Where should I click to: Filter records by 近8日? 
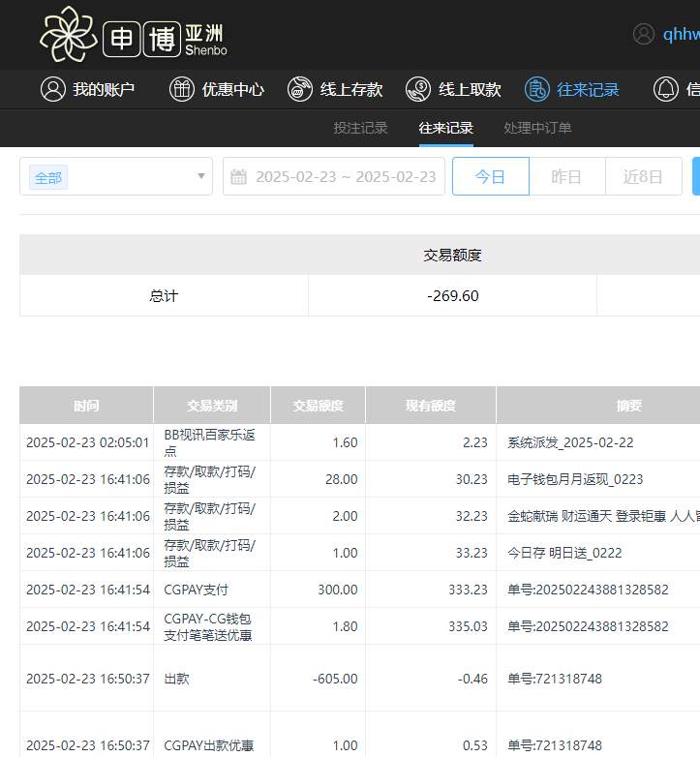(x=643, y=177)
